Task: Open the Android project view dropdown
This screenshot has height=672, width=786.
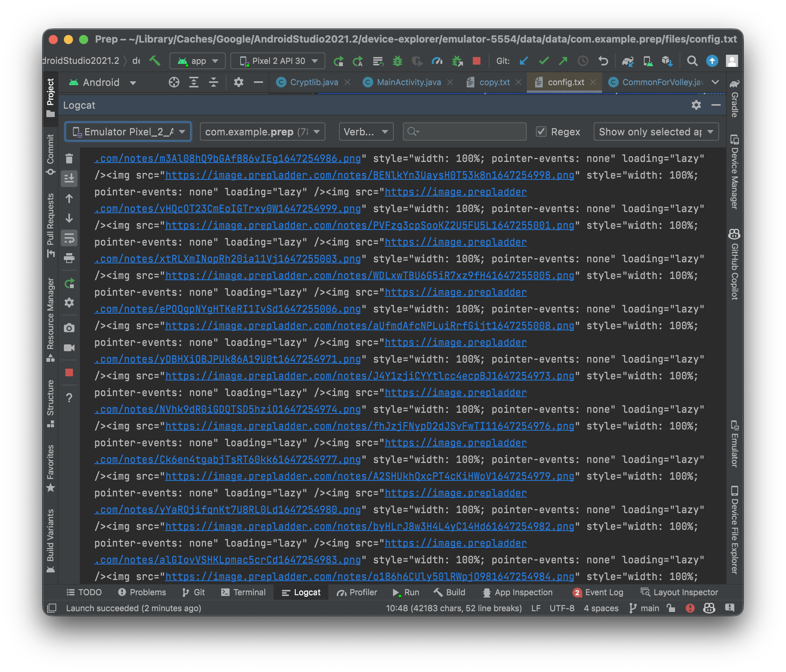Action: (103, 82)
